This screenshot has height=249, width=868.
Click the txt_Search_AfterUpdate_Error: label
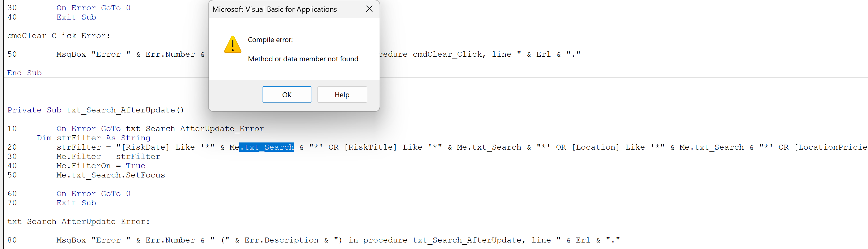pyautogui.click(x=79, y=221)
